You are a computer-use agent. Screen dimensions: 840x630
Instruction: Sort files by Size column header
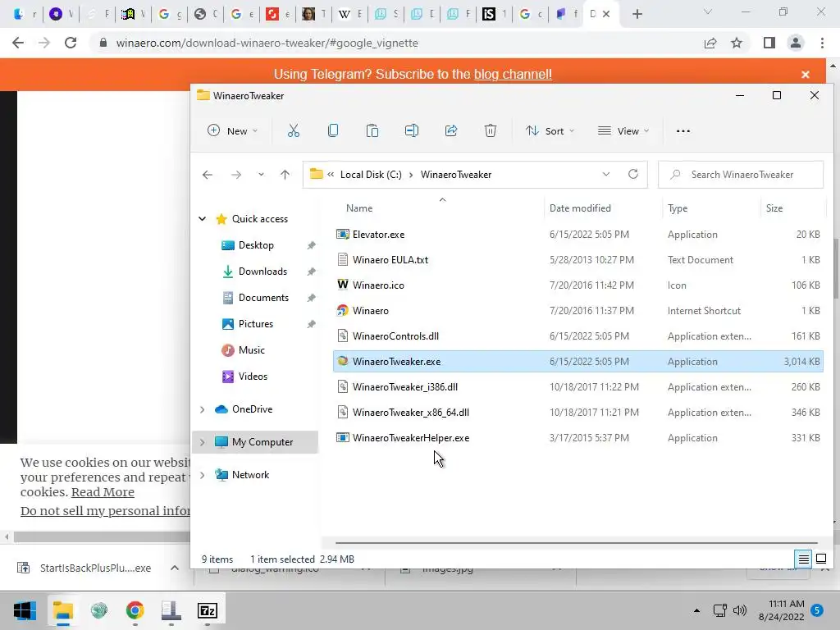coord(774,208)
